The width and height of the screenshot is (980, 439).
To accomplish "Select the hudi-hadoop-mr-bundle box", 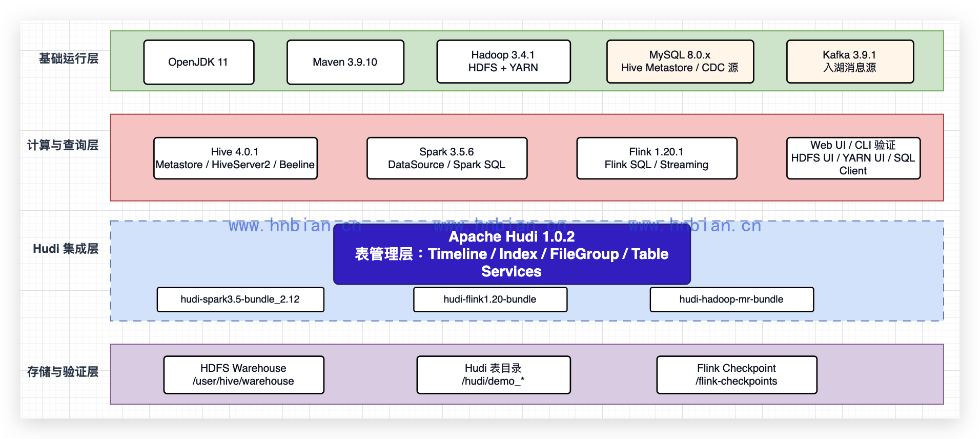I will 731,300.
